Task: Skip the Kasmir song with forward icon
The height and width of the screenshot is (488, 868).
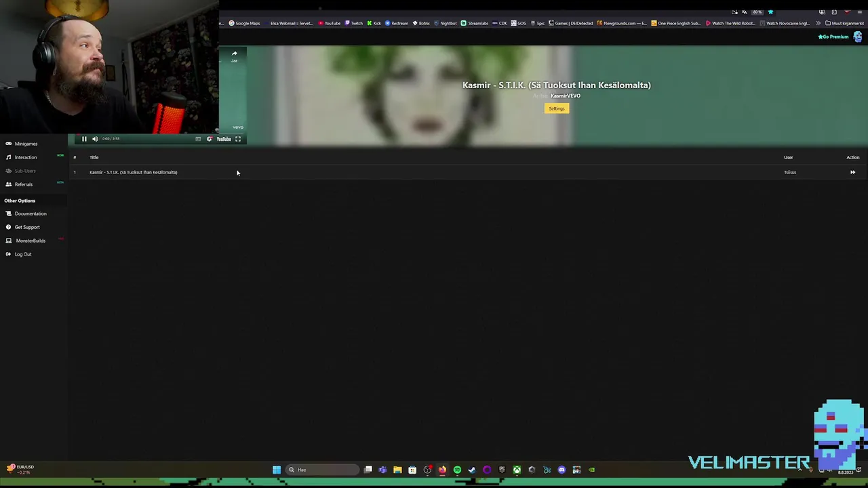Action: (852, 172)
